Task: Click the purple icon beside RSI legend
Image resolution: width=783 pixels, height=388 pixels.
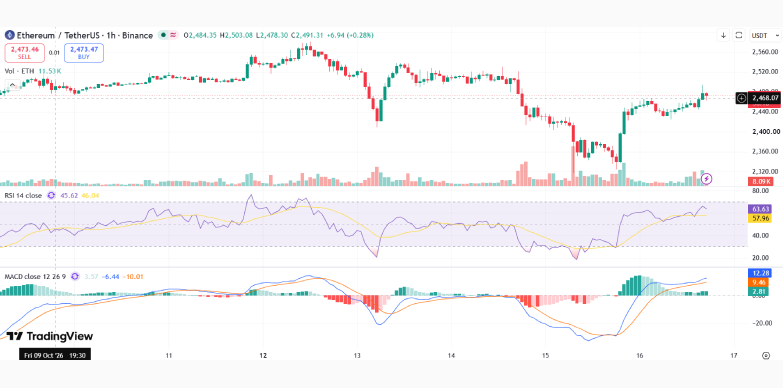Action: coord(50,196)
